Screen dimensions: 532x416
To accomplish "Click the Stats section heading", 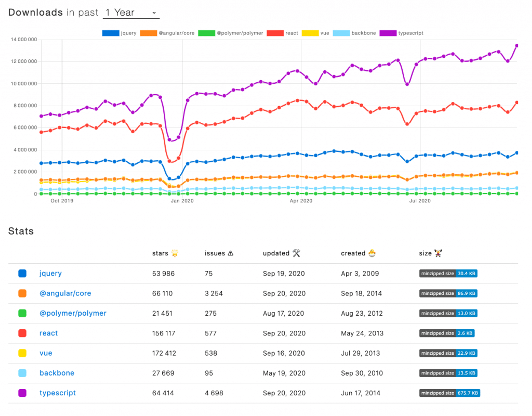I will click(21, 231).
